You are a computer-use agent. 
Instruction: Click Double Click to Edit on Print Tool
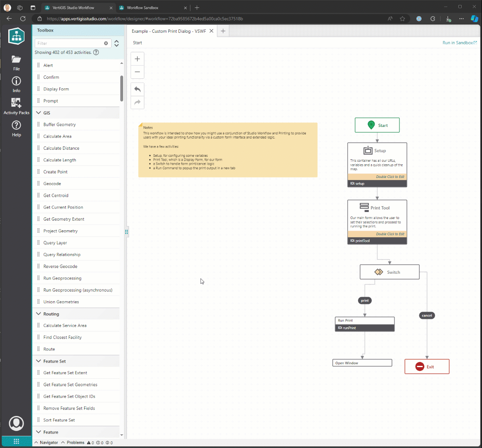pos(390,234)
